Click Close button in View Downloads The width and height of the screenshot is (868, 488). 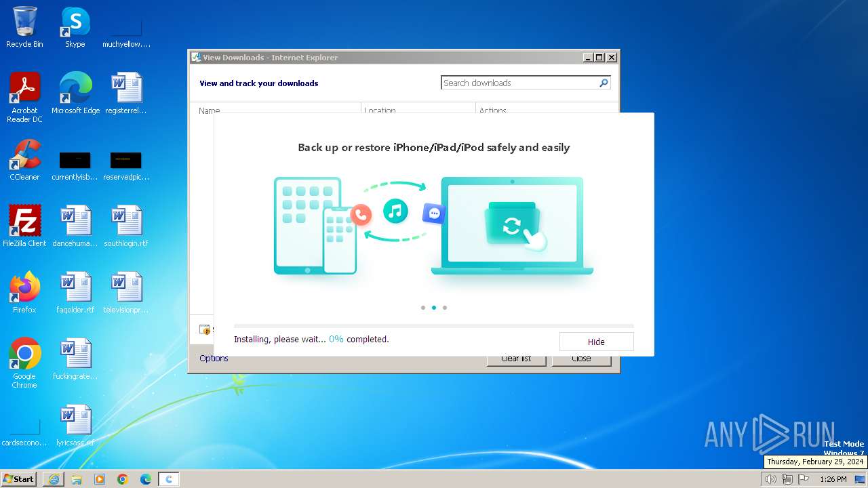point(581,359)
